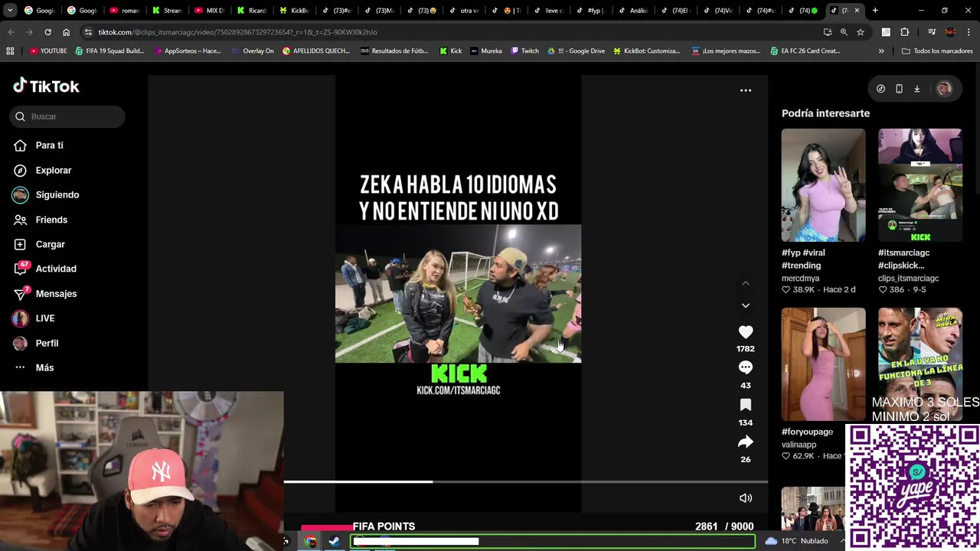Switch to the #fyp TikTok tab
Screen dimensions: 980x551
click(x=590, y=11)
